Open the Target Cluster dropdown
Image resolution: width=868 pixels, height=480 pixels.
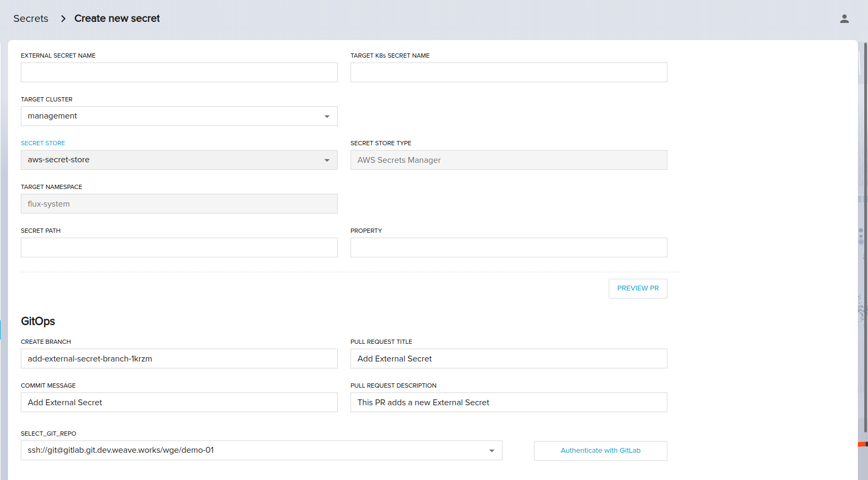click(179, 116)
